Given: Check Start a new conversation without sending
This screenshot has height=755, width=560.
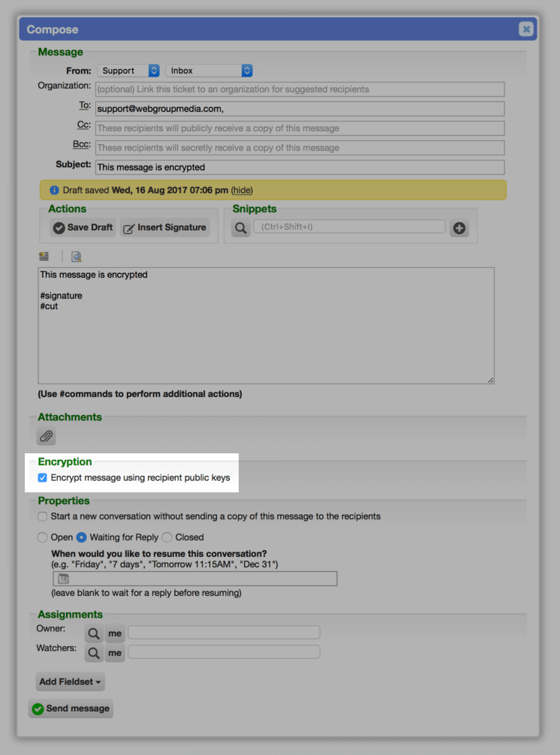Looking at the screenshot, I should [x=42, y=516].
